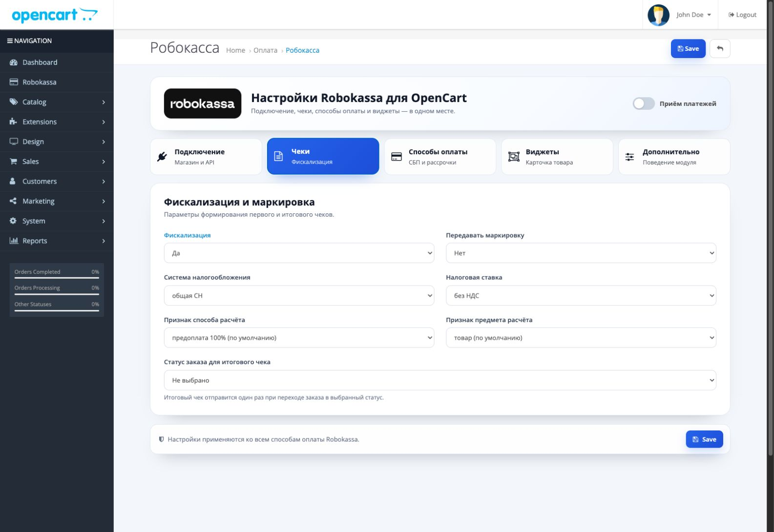Click the navigation hamburger icon

[10, 41]
